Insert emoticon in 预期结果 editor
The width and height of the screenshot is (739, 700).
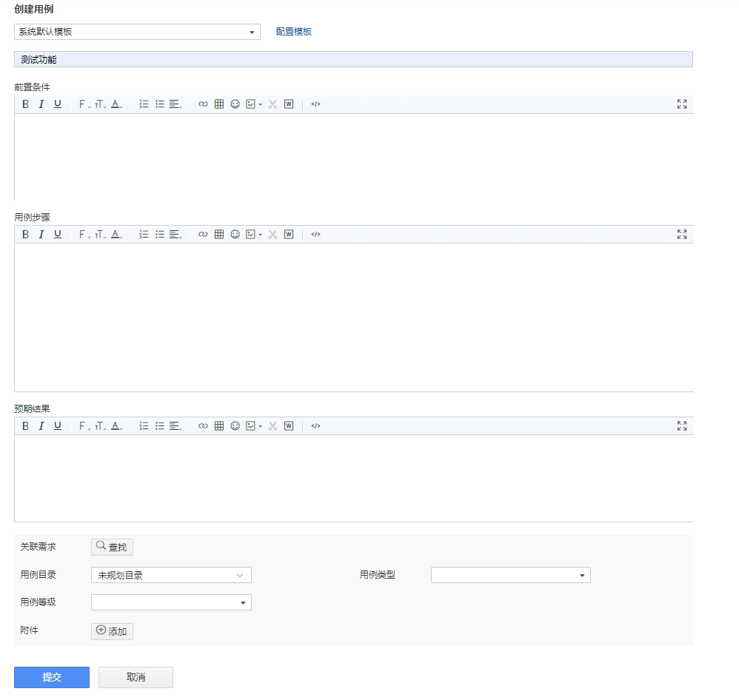click(x=235, y=425)
